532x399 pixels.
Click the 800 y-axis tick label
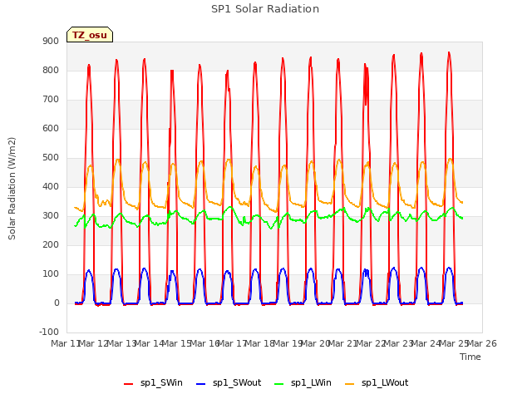[x=51, y=70]
